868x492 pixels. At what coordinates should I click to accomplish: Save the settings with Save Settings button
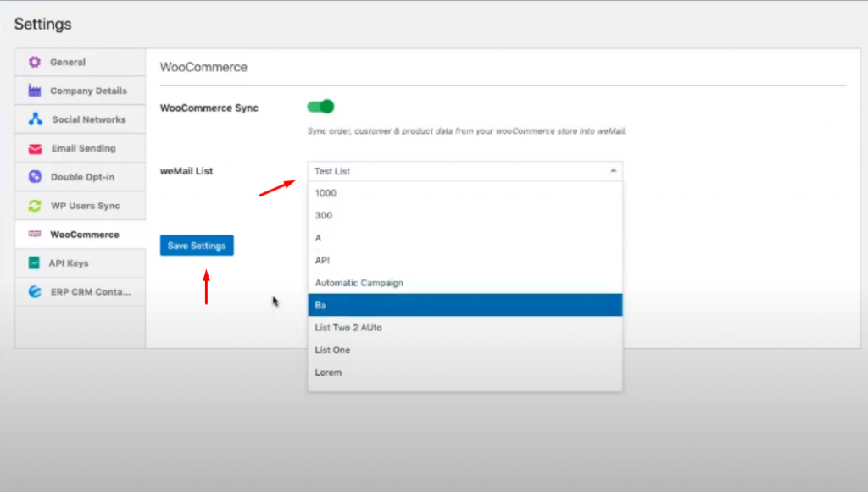point(197,246)
